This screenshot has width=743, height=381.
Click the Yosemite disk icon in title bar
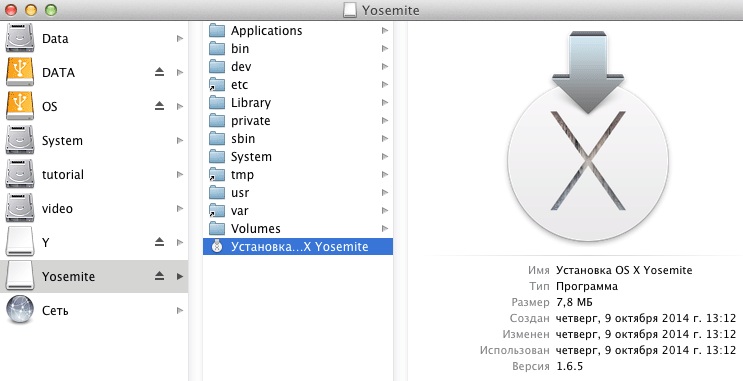click(x=350, y=10)
